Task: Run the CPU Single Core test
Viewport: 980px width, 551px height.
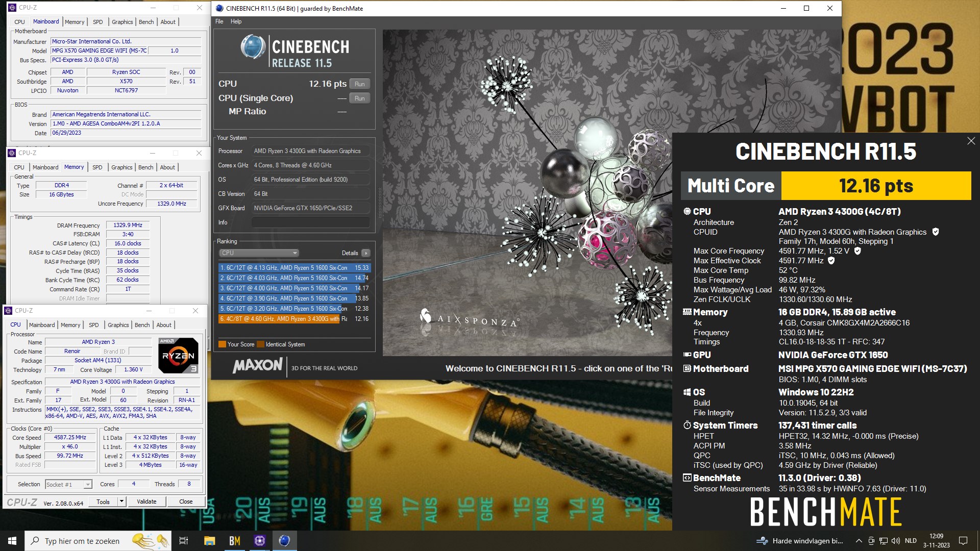Action: 359,98
